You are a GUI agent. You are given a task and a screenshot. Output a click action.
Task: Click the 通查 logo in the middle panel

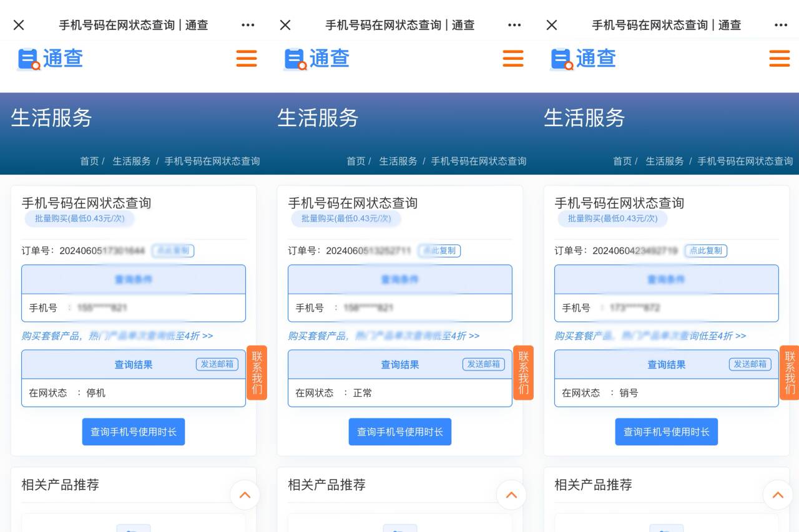click(x=316, y=59)
